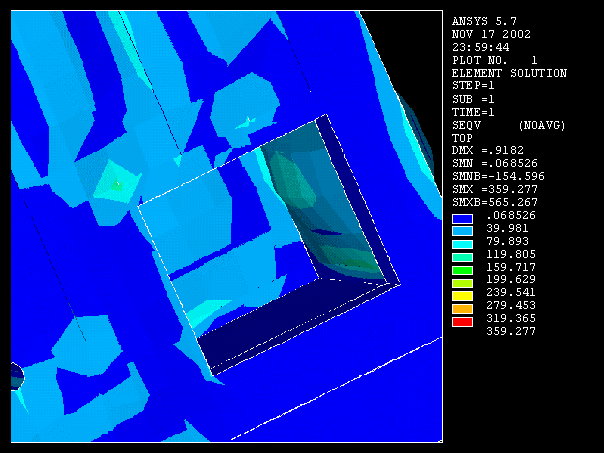Select the time stamp 23:59:44
This screenshot has height=453, width=604.
[x=481, y=47]
